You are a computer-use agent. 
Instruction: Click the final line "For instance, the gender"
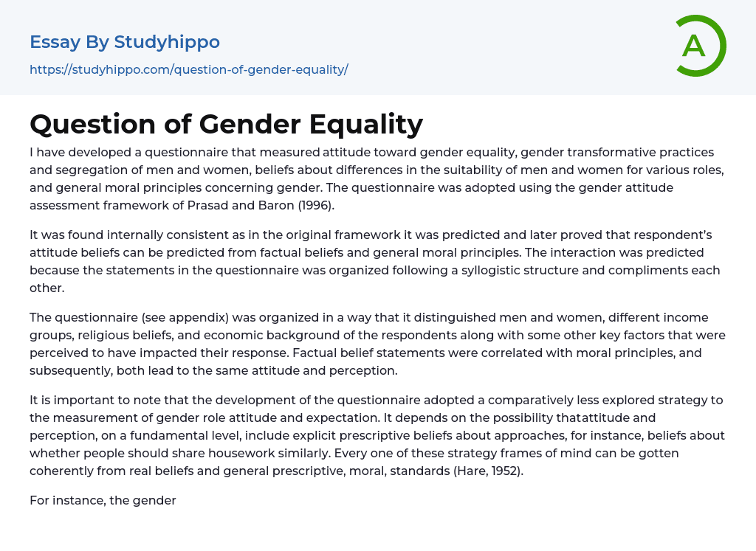pyautogui.click(x=103, y=500)
